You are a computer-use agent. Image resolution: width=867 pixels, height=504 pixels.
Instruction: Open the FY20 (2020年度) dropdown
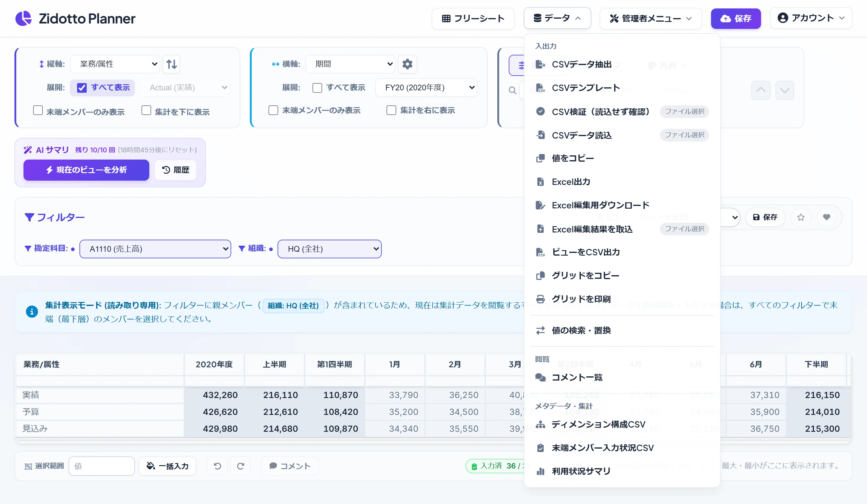pos(426,88)
